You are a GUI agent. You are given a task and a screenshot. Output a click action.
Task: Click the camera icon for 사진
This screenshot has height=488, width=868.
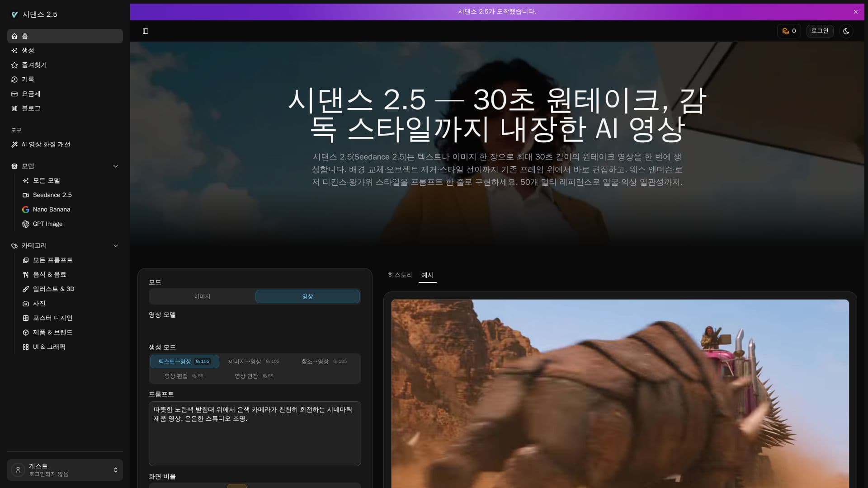click(26, 304)
